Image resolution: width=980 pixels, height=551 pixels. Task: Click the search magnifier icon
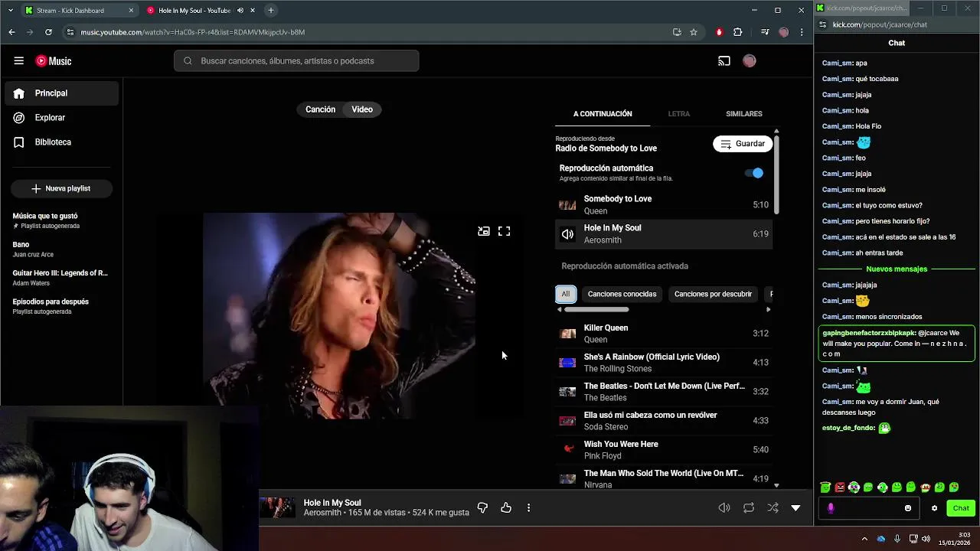coord(188,61)
